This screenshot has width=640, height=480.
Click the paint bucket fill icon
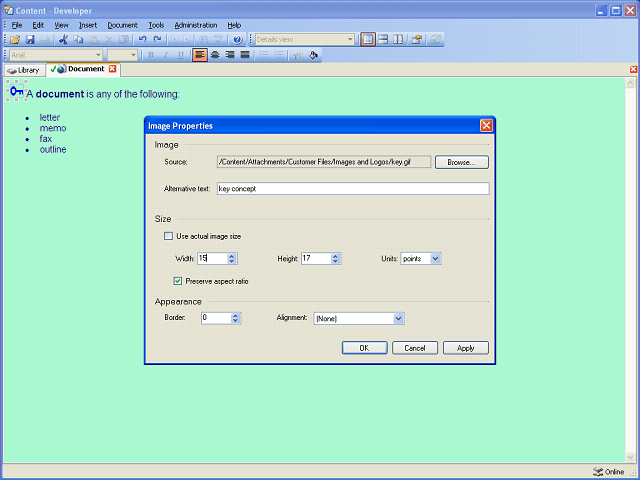point(313,55)
